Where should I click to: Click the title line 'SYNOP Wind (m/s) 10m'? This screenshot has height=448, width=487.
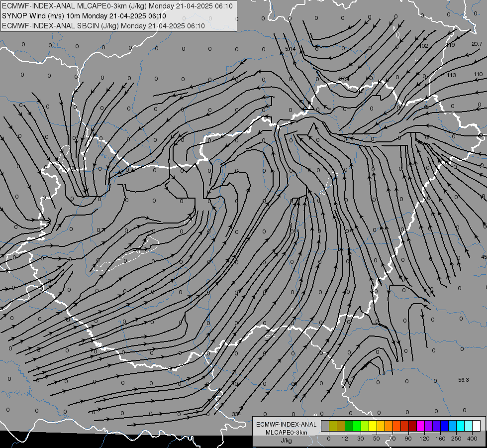click(41, 16)
